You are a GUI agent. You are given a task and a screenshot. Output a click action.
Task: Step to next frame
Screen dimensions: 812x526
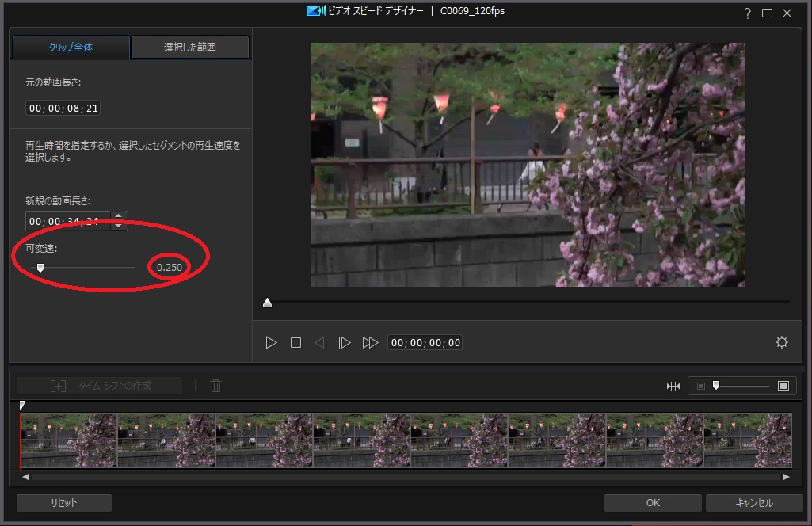(x=345, y=343)
